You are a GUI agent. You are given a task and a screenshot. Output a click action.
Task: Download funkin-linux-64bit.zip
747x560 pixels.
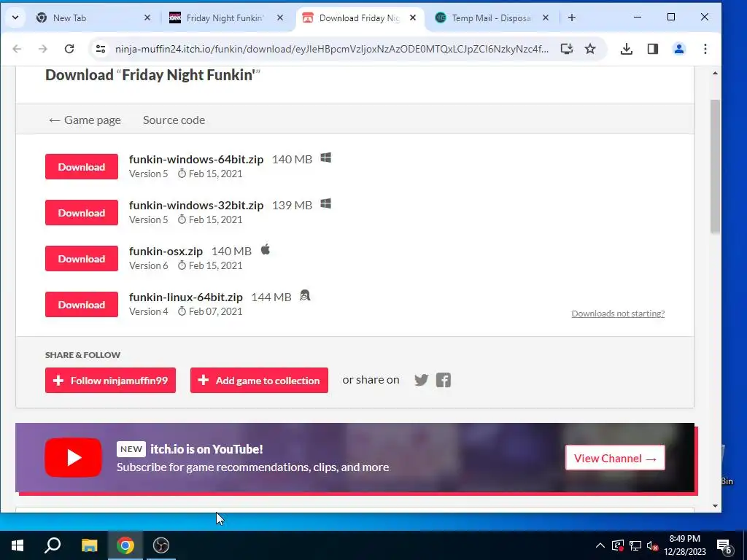click(82, 305)
